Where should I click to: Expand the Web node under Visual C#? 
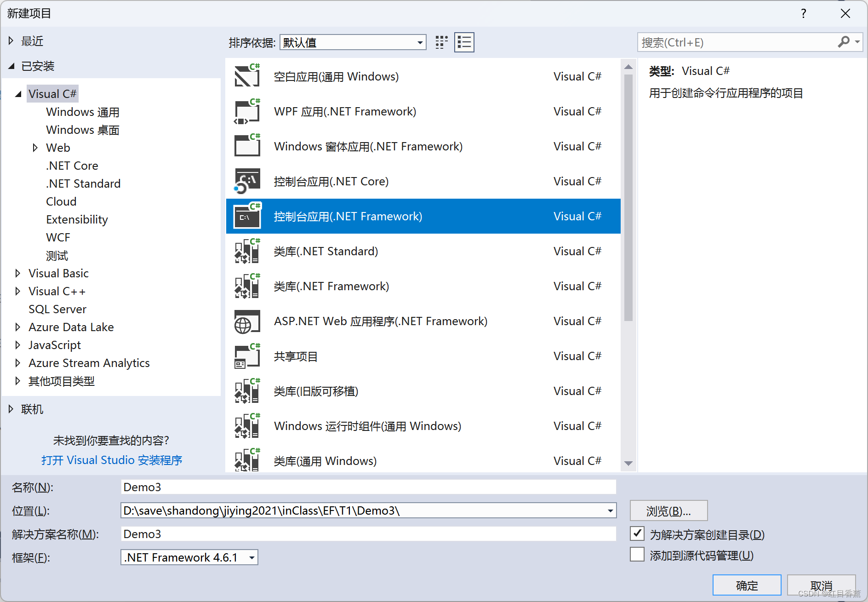(35, 147)
